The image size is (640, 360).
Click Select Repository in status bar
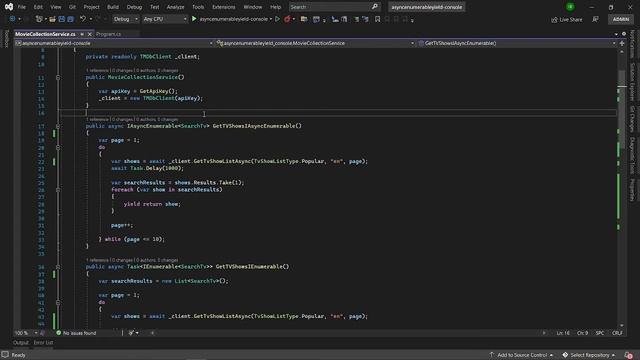pyautogui.click(x=589, y=355)
